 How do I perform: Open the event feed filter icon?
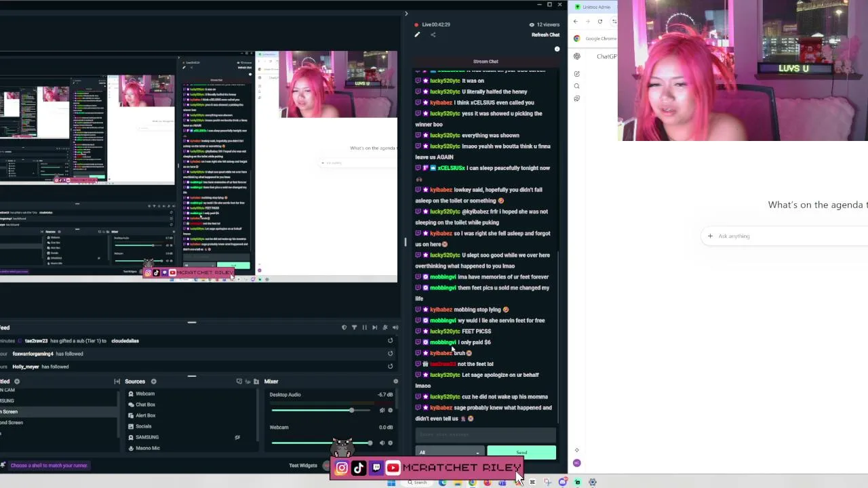354,327
